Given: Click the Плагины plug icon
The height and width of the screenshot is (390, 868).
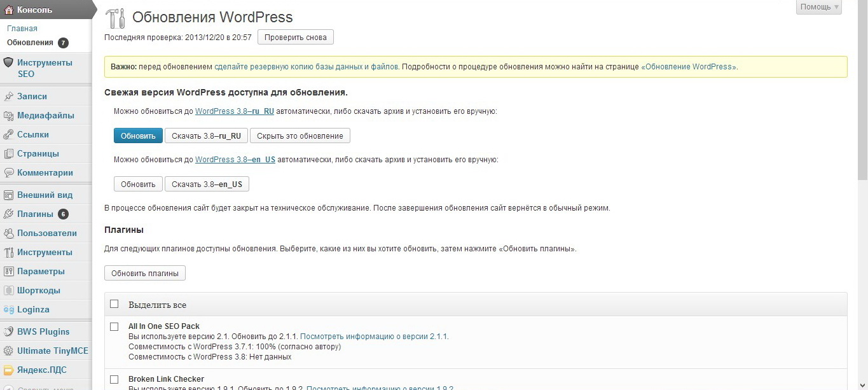Looking at the screenshot, I should (8, 214).
